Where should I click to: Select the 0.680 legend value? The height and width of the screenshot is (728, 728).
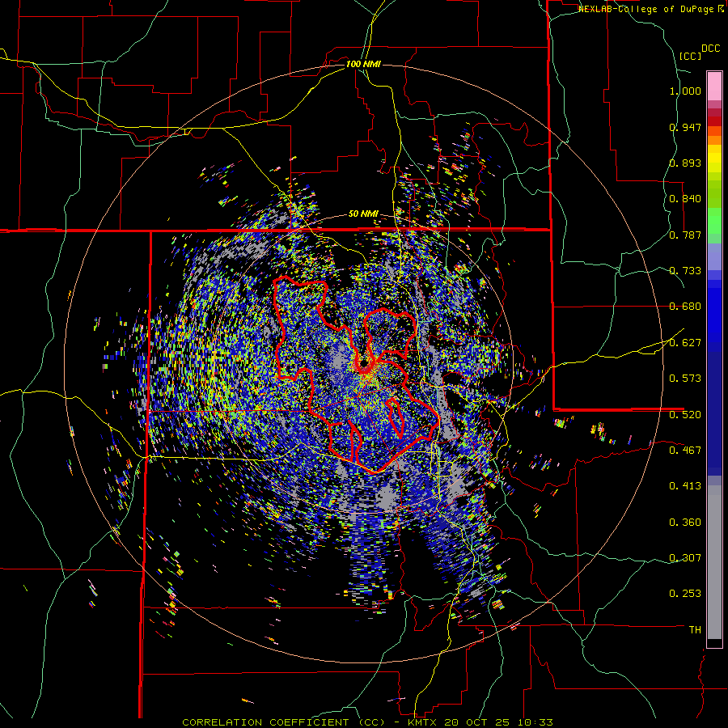[x=685, y=307]
